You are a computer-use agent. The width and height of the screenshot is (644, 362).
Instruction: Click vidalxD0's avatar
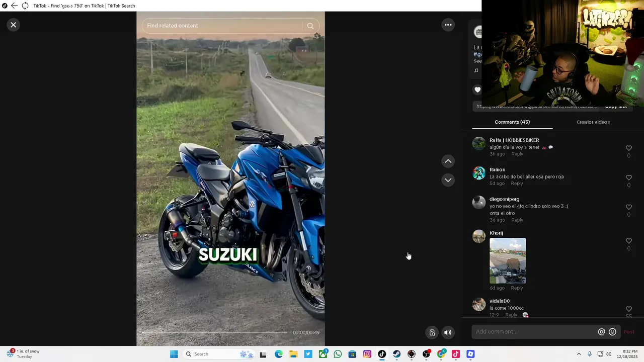click(479, 304)
